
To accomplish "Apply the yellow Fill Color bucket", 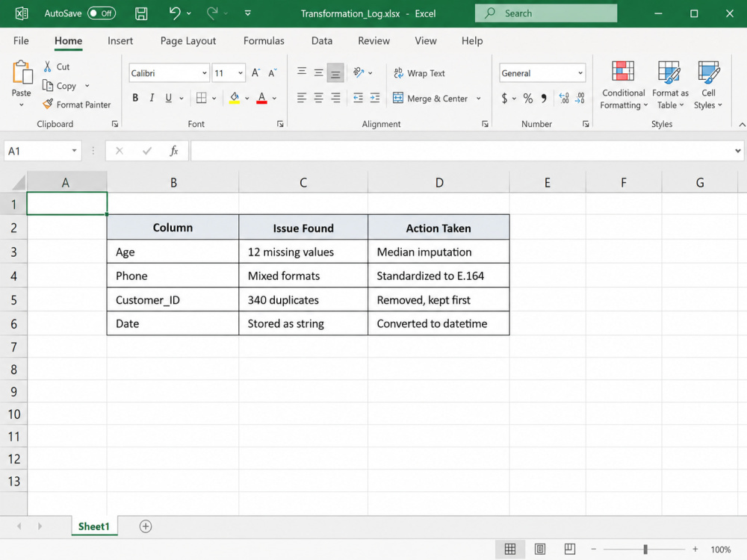I will 235,98.
